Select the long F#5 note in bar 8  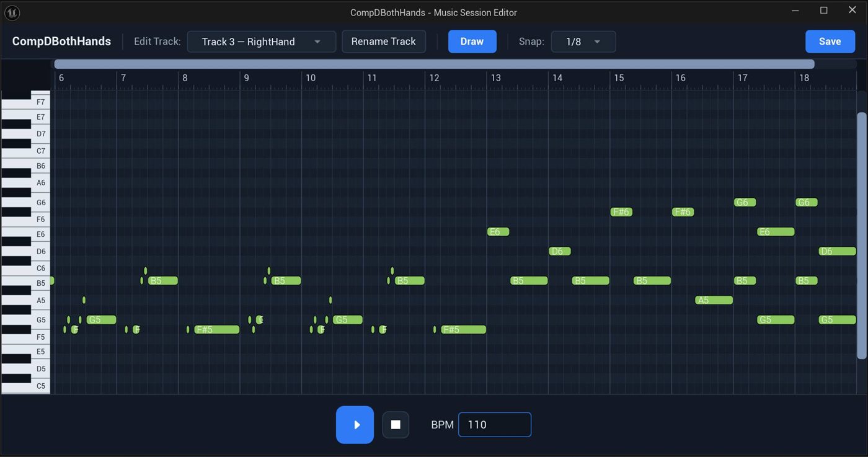pos(217,329)
